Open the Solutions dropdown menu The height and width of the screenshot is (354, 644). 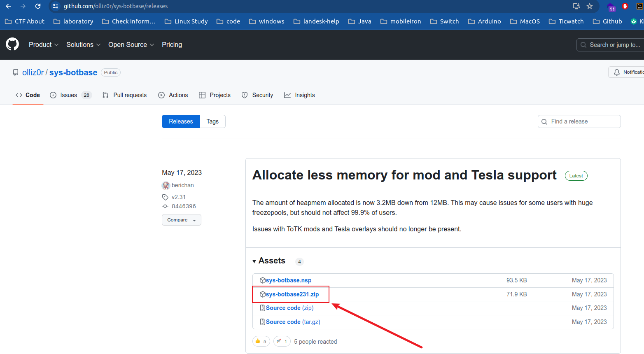click(x=83, y=44)
